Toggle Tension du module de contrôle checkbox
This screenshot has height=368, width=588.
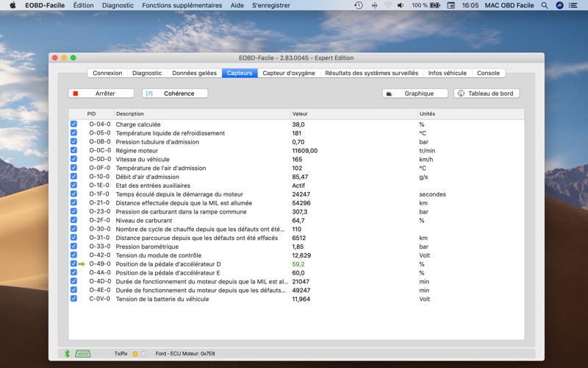(73, 255)
